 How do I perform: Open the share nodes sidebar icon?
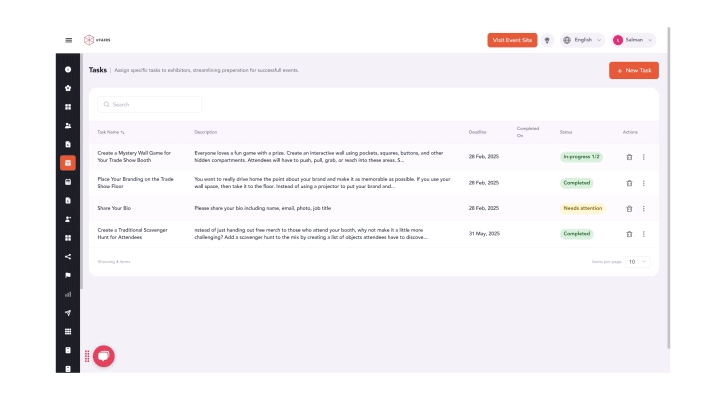68,256
